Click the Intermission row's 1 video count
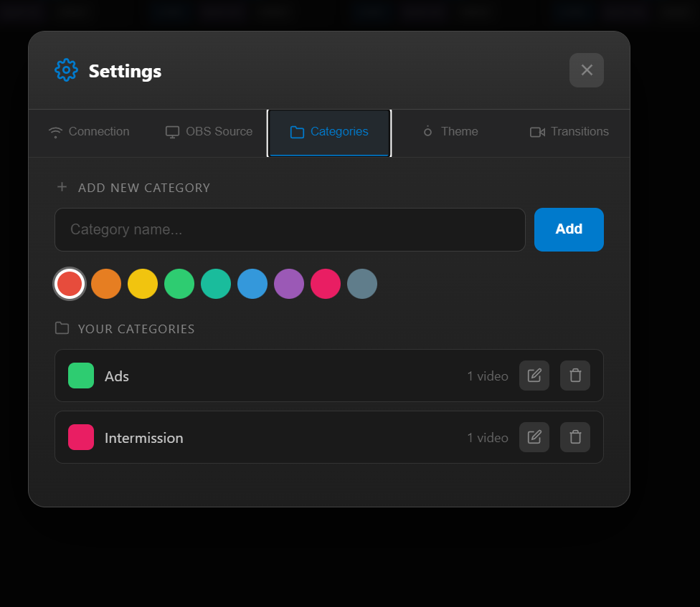Screen dimensions: 700x607 tap(488, 438)
